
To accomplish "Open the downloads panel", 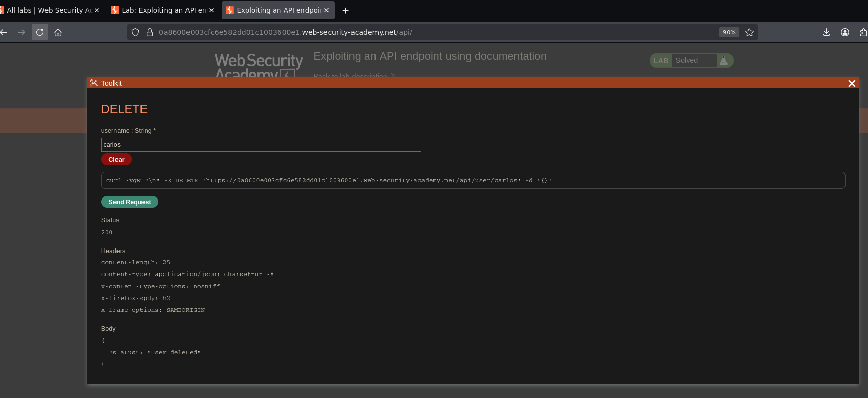I will 826,32.
